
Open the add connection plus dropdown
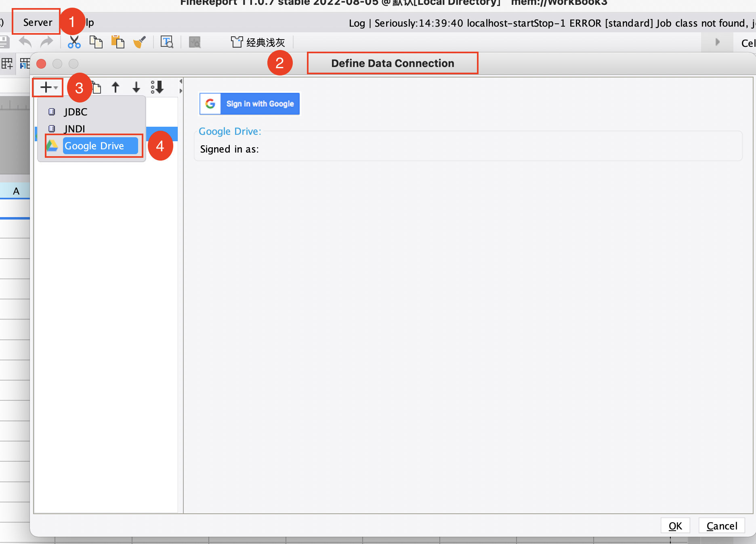[47, 87]
